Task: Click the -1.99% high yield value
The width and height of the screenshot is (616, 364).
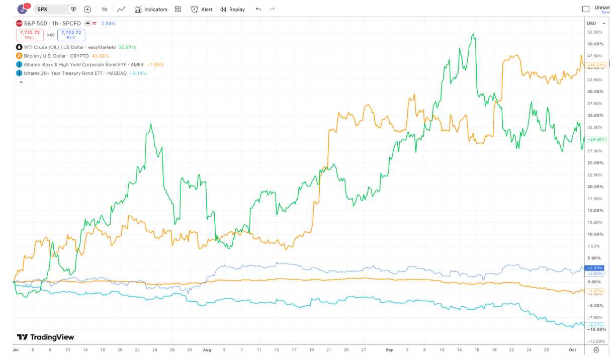Action: 155,64
